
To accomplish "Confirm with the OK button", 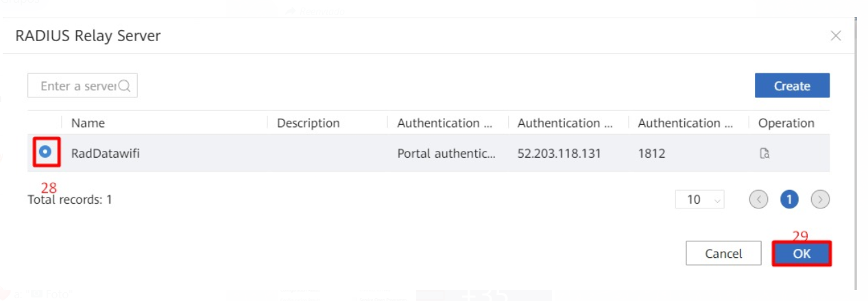I will click(801, 254).
